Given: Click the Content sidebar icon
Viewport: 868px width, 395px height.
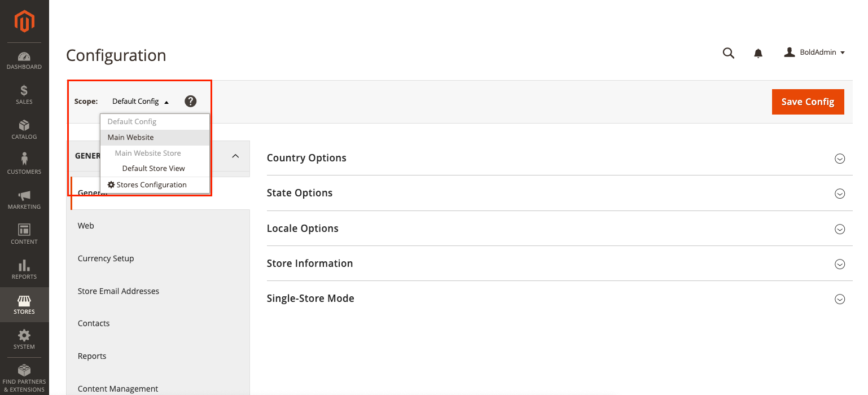Looking at the screenshot, I should [x=24, y=234].
